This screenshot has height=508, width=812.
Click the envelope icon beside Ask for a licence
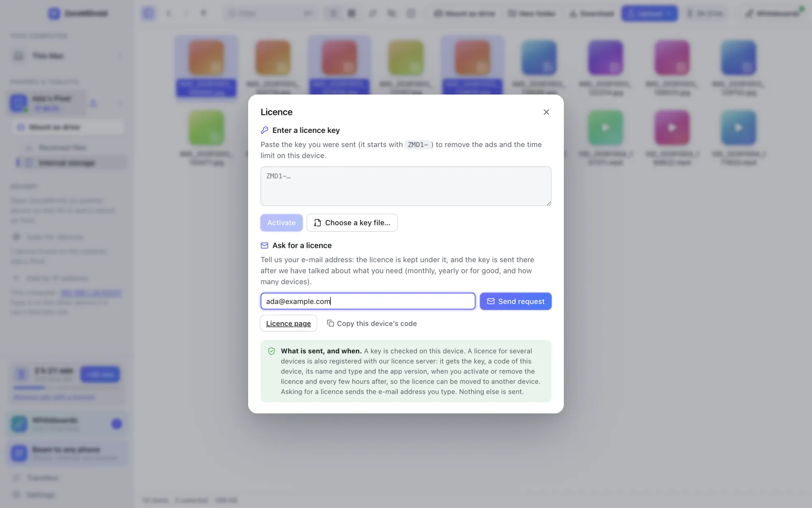tap(264, 245)
